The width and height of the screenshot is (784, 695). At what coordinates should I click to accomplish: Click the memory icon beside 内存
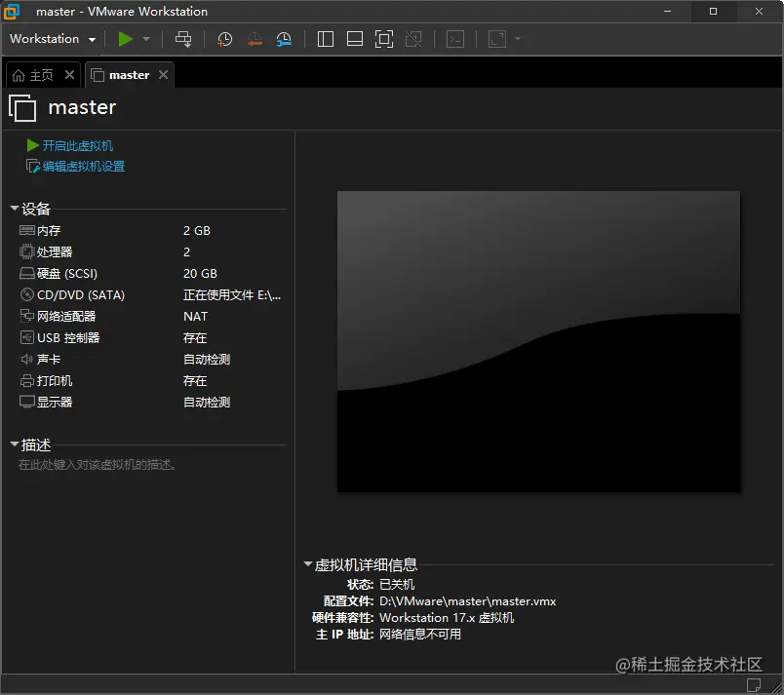(x=27, y=230)
